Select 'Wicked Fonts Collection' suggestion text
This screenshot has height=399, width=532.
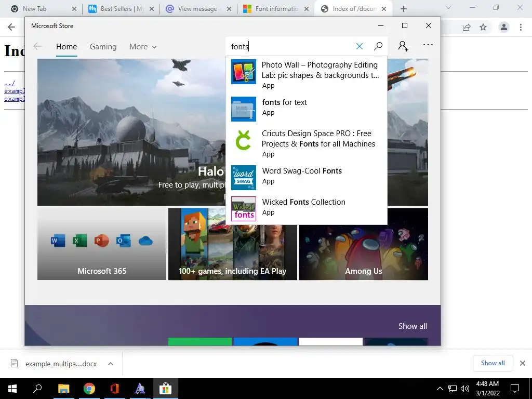click(x=303, y=202)
